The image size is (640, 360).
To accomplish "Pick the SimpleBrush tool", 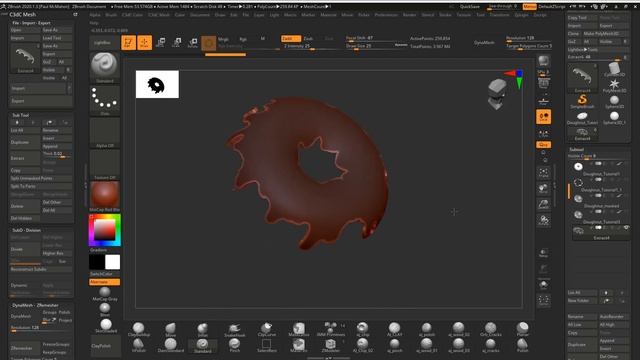I will point(582,102).
